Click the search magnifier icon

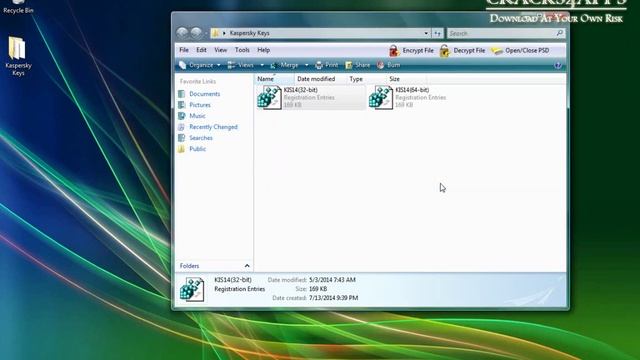tap(560, 33)
